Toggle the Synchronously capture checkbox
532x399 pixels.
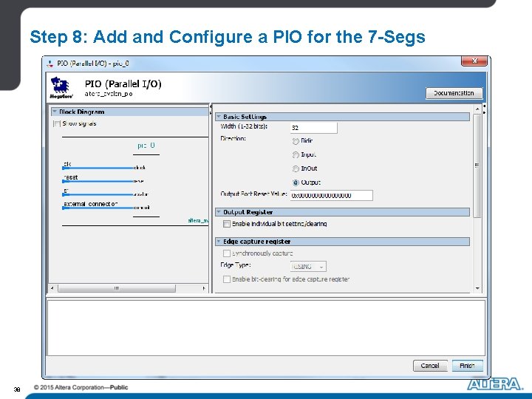(227, 253)
